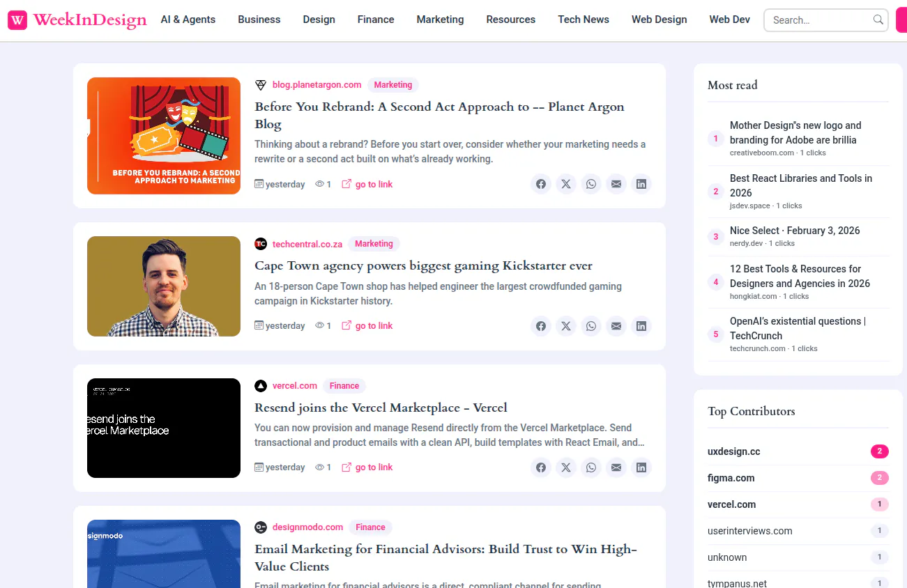Image resolution: width=907 pixels, height=588 pixels.
Task: Click external link icon on Planet Argon article
Action: coord(346,184)
